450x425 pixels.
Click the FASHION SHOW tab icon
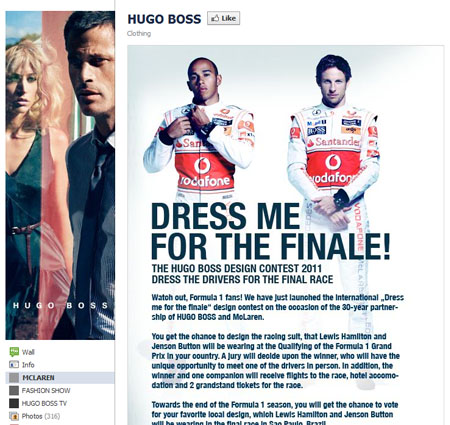pyautogui.click(x=14, y=390)
